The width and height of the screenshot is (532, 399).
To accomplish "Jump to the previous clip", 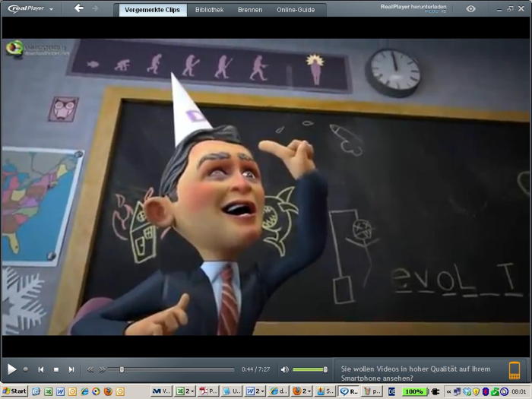I will point(41,369).
